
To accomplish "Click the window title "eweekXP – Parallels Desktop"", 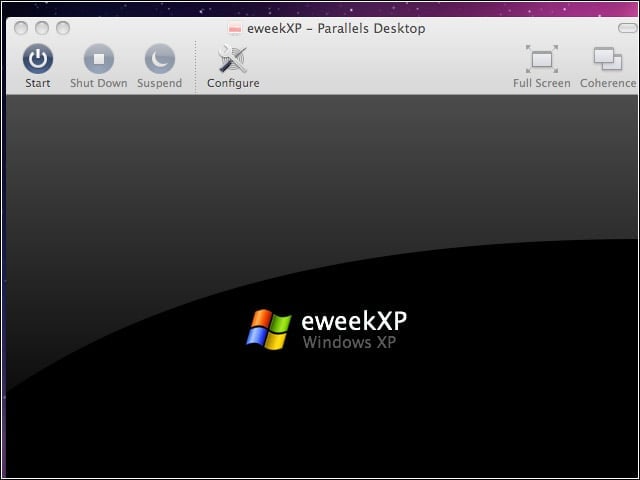I will click(x=336, y=29).
